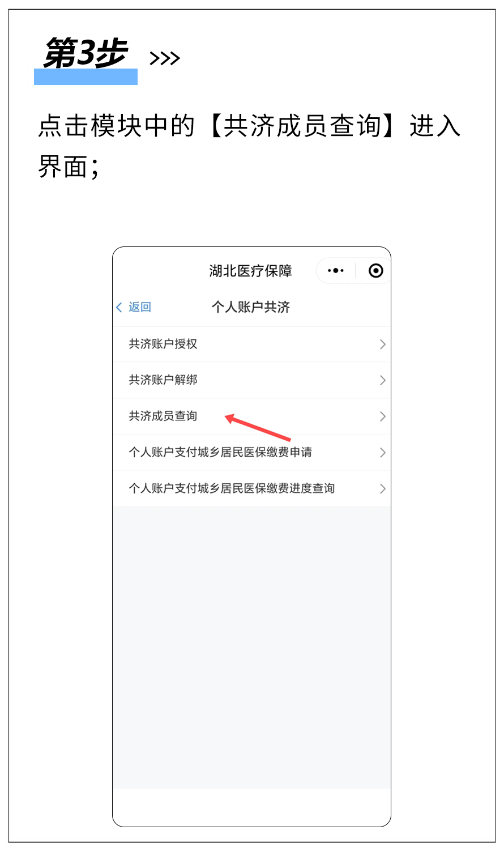Viewport: 504px width, 847px height.
Task: Click chevron on 缴费进度查询 row
Action: [383, 488]
